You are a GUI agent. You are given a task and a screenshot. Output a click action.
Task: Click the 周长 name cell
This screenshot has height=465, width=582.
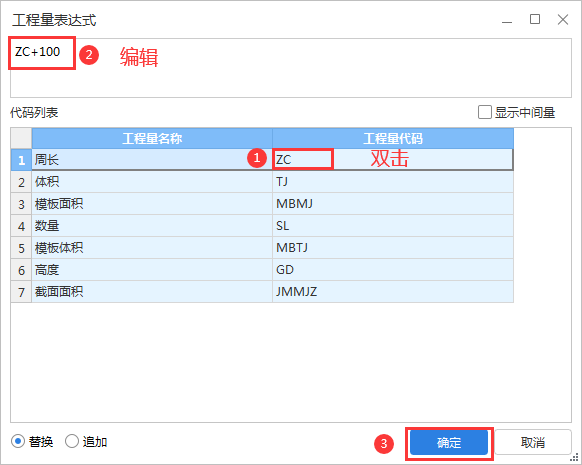(152, 160)
